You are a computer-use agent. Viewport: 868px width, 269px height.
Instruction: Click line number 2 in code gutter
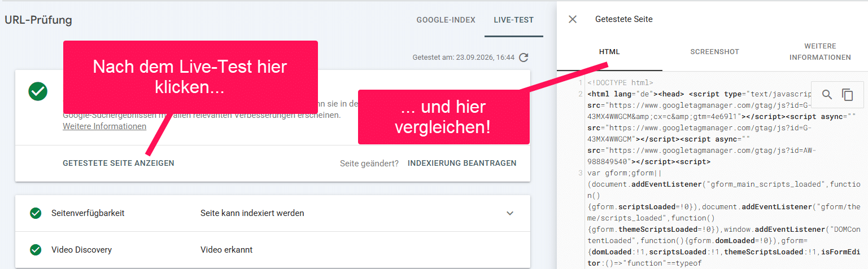tap(581, 94)
